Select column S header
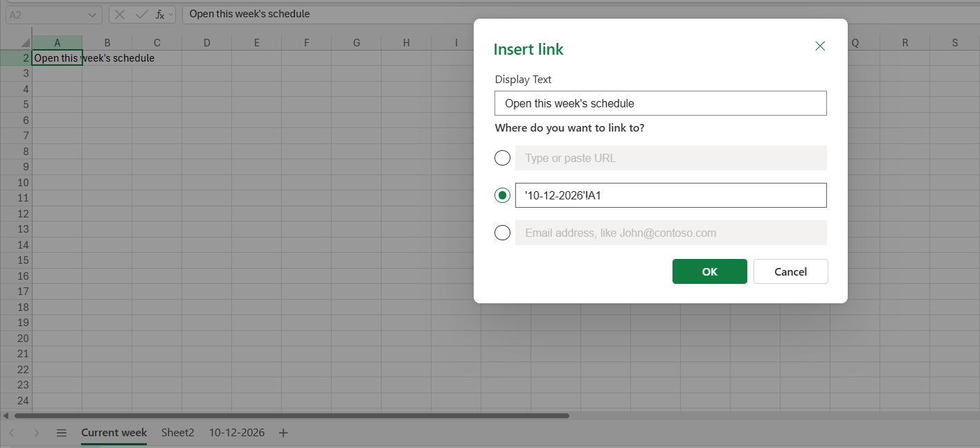 [x=955, y=43]
